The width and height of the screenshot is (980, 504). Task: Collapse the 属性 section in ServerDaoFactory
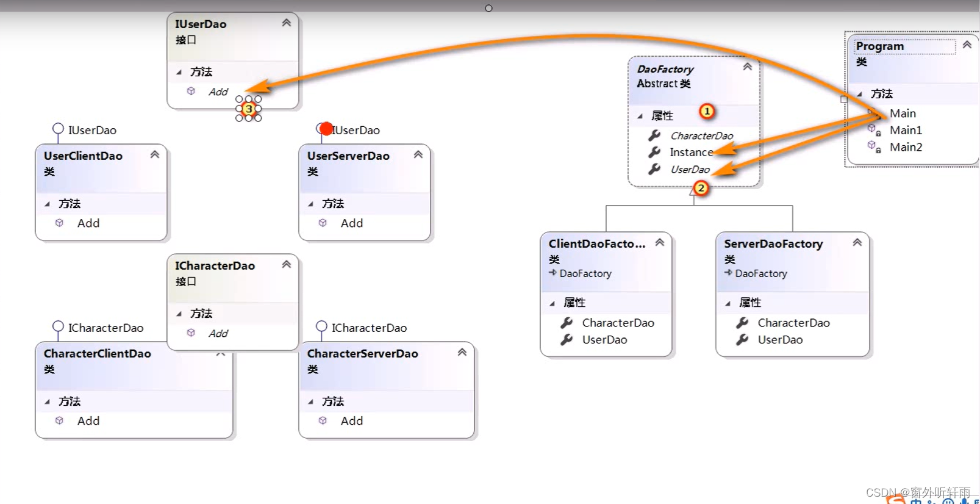(x=728, y=303)
